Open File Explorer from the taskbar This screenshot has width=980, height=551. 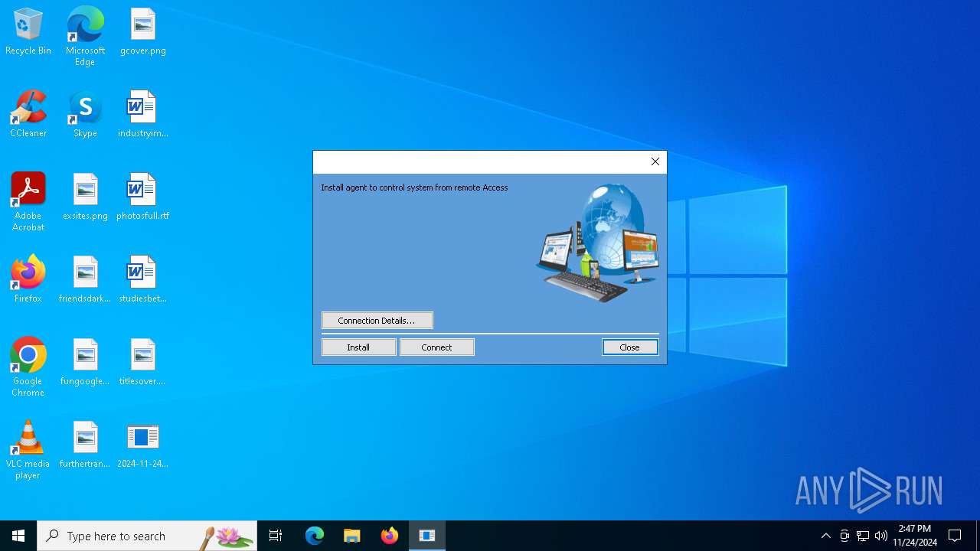[x=352, y=536]
